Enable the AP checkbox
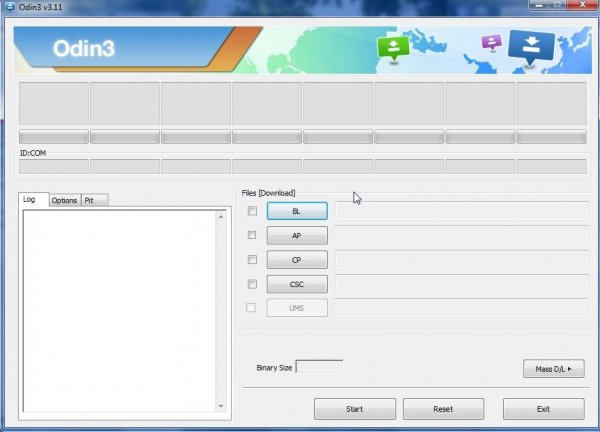The width and height of the screenshot is (600, 432). click(x=252, y=235)
